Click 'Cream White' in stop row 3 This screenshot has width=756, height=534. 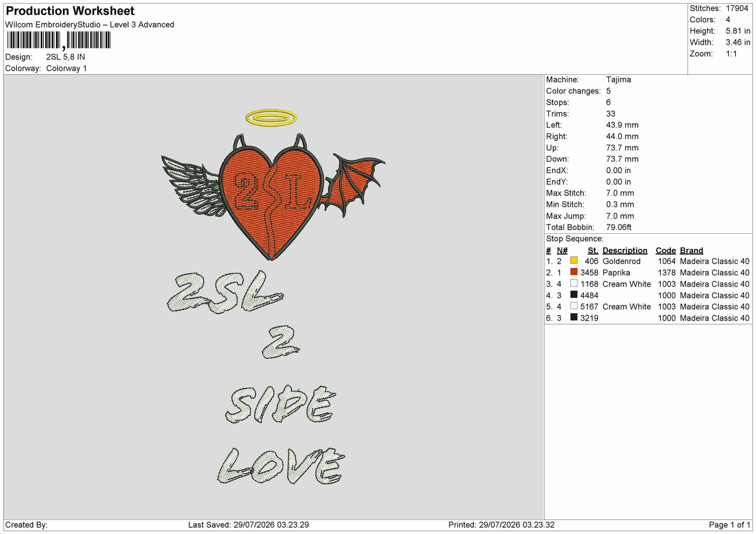[627, 285]
